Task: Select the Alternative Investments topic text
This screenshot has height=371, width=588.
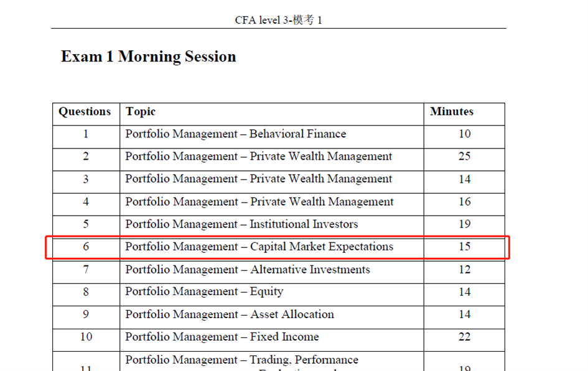Action: tap(247, 270)
